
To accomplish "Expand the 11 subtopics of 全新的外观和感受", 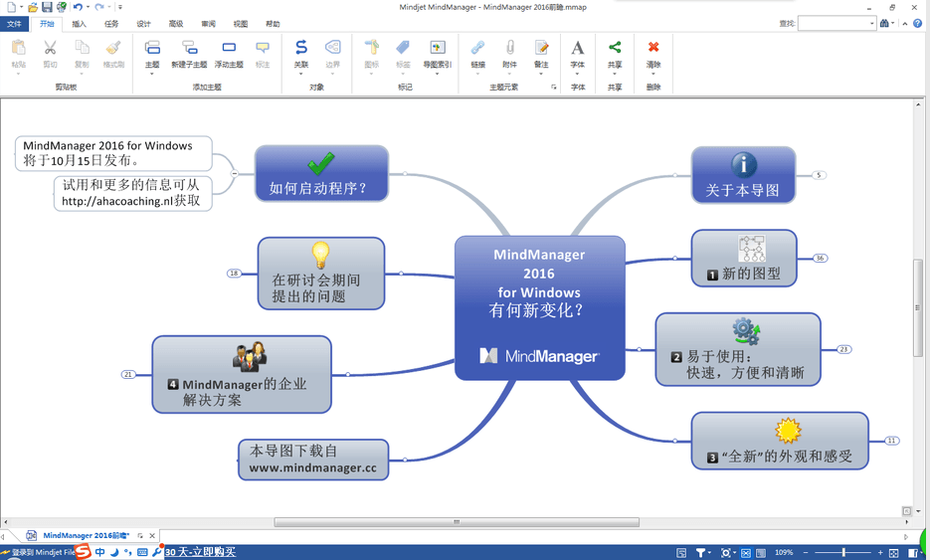I will pyautogui.click(x=892, y=441).
